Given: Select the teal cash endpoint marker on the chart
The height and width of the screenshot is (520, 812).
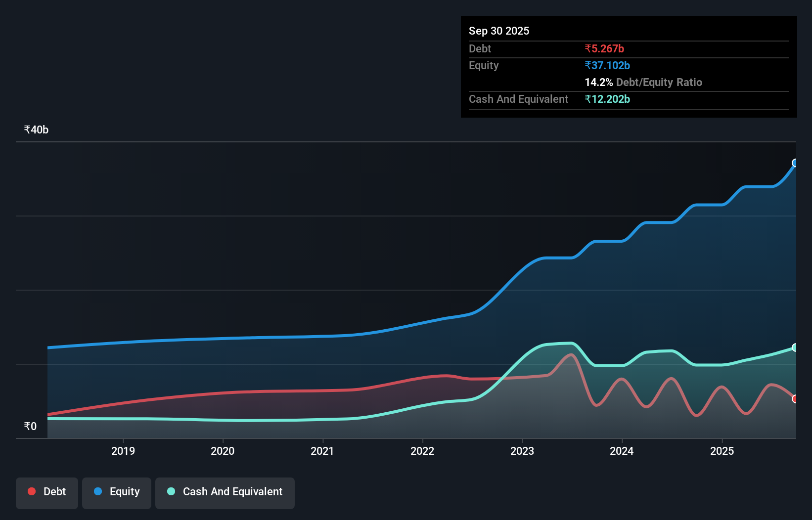Looking at the screenshot, I should coord(795,347).
